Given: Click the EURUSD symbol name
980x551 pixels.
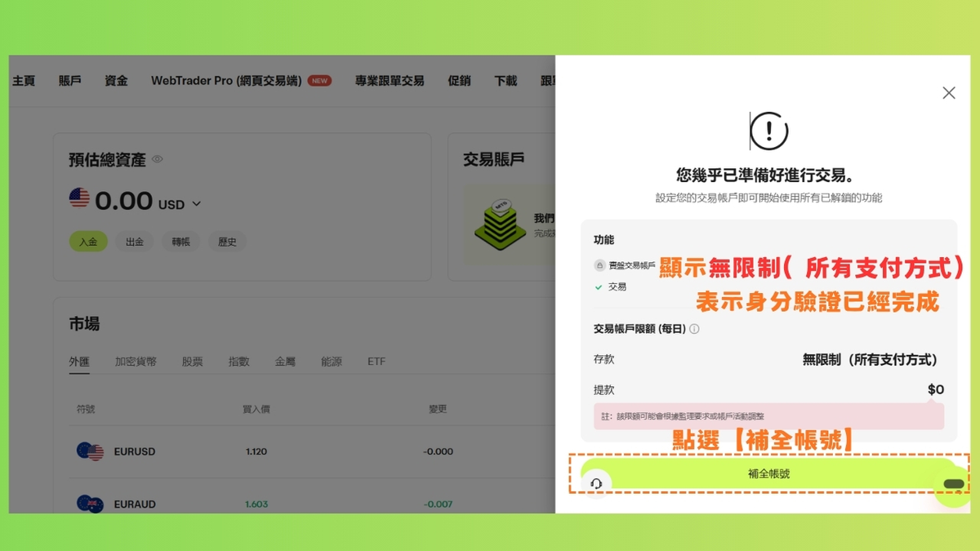Looking at the screenshot, I should point(135,451).
